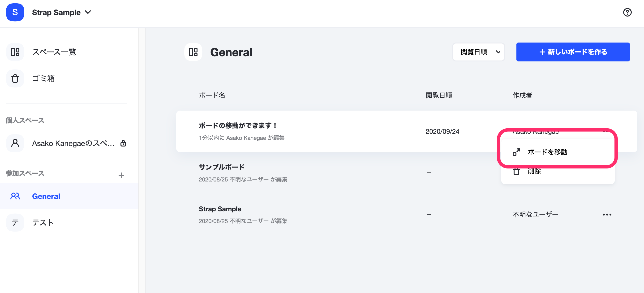
Task: Open three-dots menu for Strap Sample board
Action: point(607,215)
